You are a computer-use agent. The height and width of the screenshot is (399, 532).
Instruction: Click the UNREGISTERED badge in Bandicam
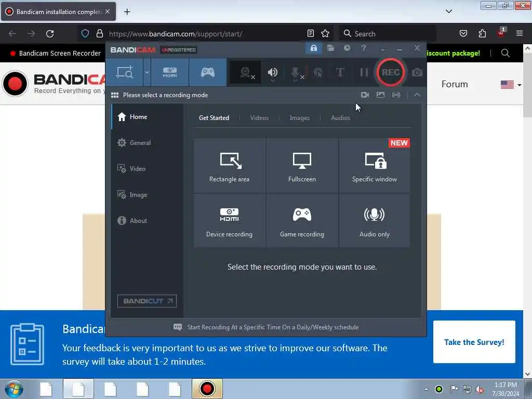pos(179,50)
